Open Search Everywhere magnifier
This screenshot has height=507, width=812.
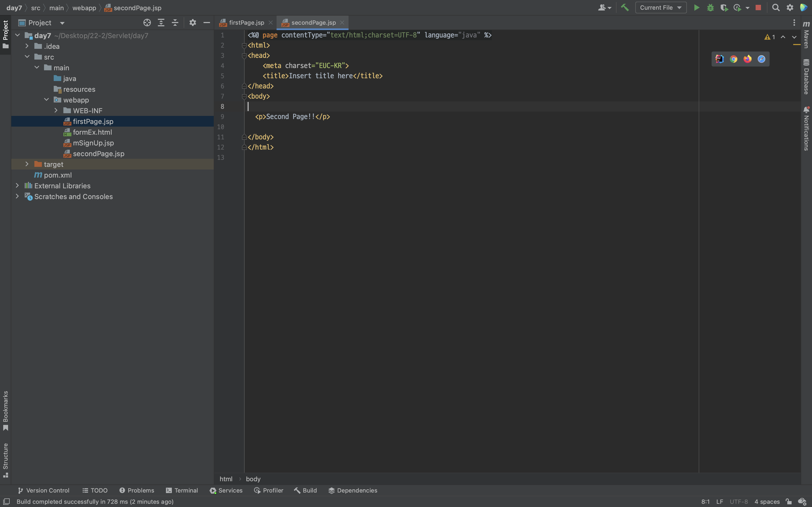[775, 8]
